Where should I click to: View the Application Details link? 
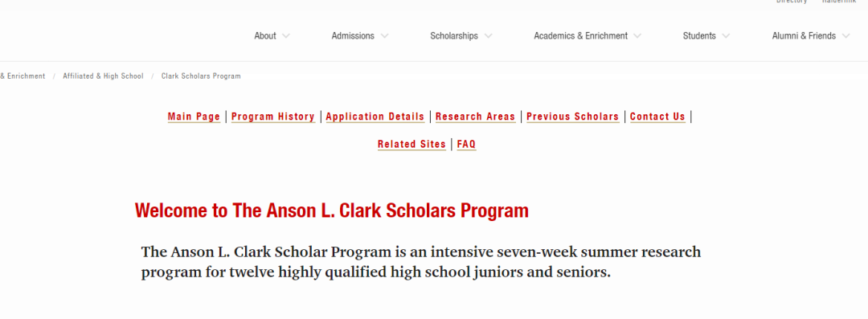click(x=375, y=117)
